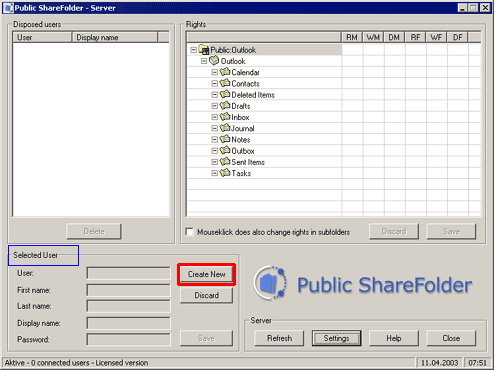Click the Refresh server button
Screen dimensions: 494x370
tap(279, 338)
